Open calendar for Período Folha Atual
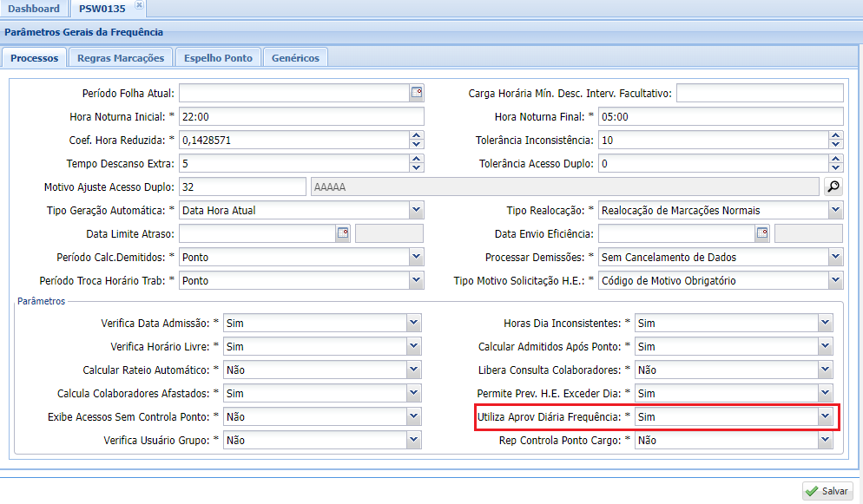863x504 pixels. (x=417, y=93)
